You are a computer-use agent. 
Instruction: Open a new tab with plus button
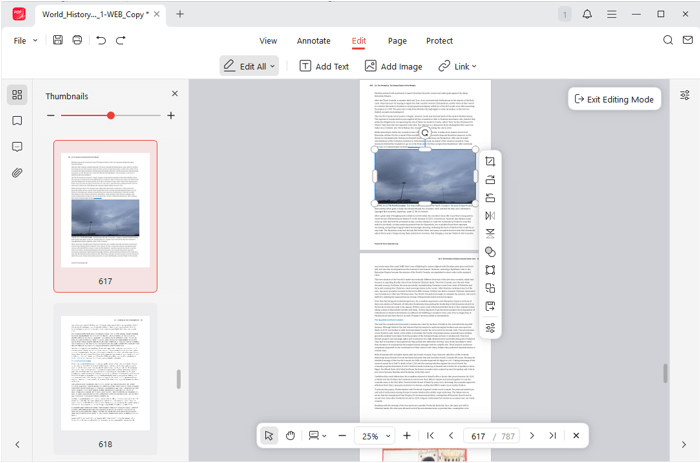tap(180, 14)
